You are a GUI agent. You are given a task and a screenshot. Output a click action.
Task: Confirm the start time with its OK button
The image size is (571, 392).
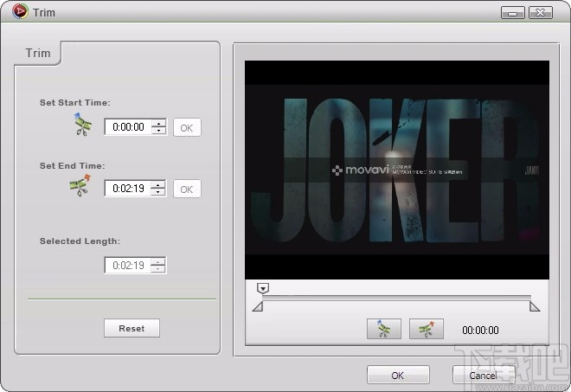[x=187, y=127]
